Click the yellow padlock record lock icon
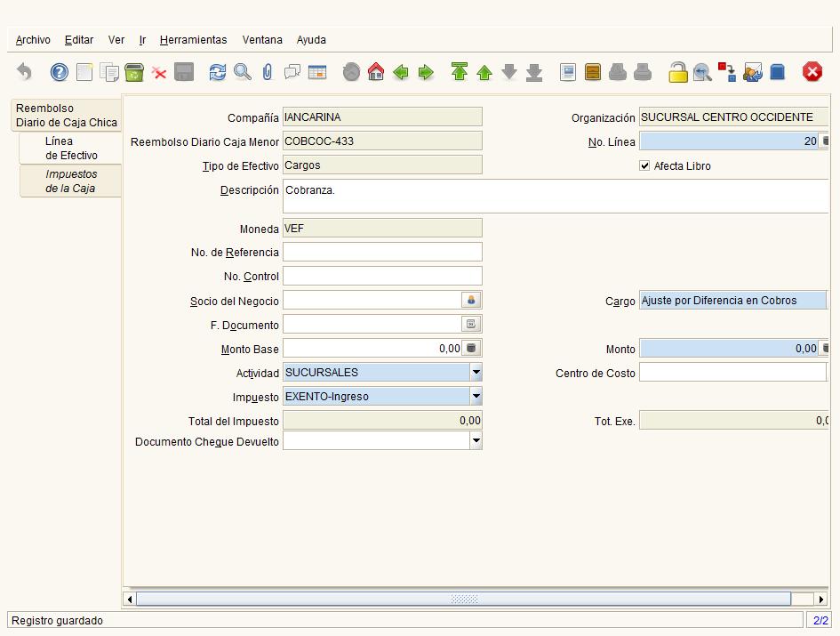 point(677,72)
